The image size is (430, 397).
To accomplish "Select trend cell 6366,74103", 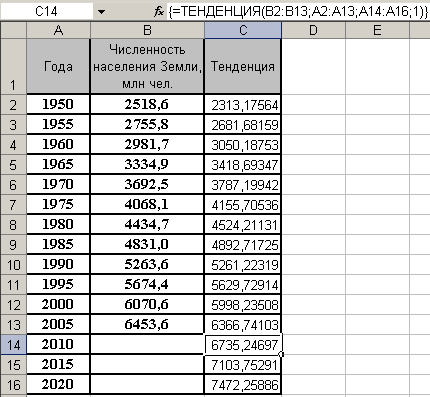I will (243, 325).
